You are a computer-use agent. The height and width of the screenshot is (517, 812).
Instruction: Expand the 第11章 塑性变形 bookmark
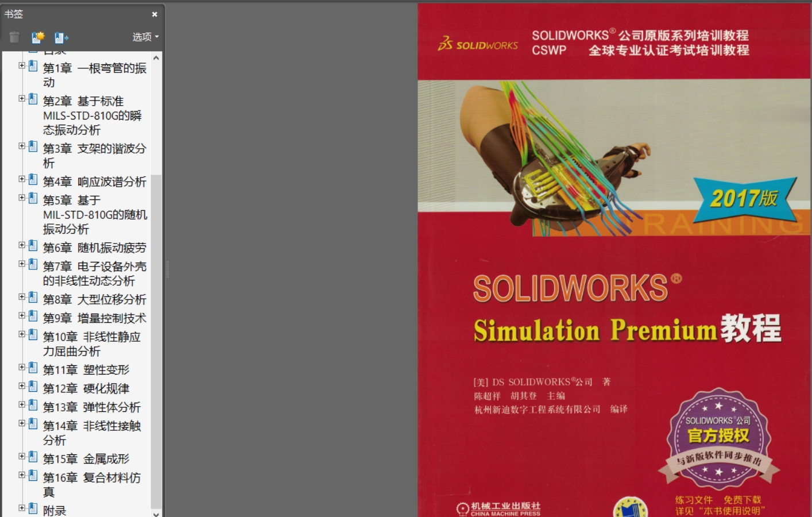pos(22,367)
